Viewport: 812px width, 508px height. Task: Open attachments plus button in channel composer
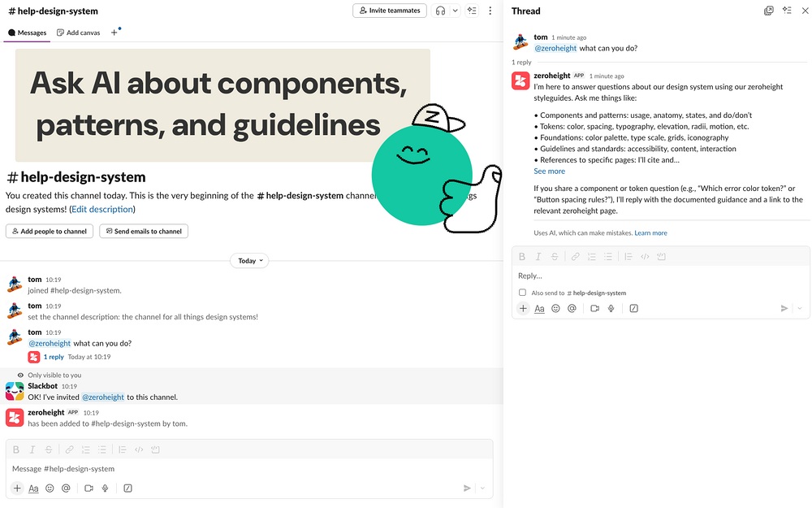tap(17, 488)
